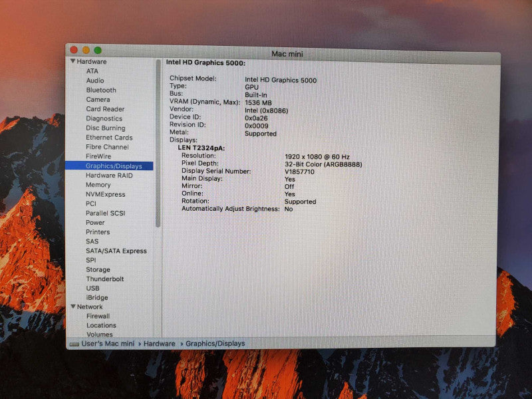532x399 pixels.
Task: Open Ethernet Cards information
Action: (x=109, y=138)
